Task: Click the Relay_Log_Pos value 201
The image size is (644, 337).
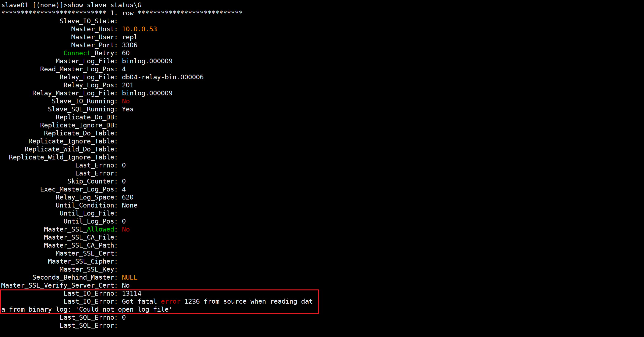Action: point(128,85)
